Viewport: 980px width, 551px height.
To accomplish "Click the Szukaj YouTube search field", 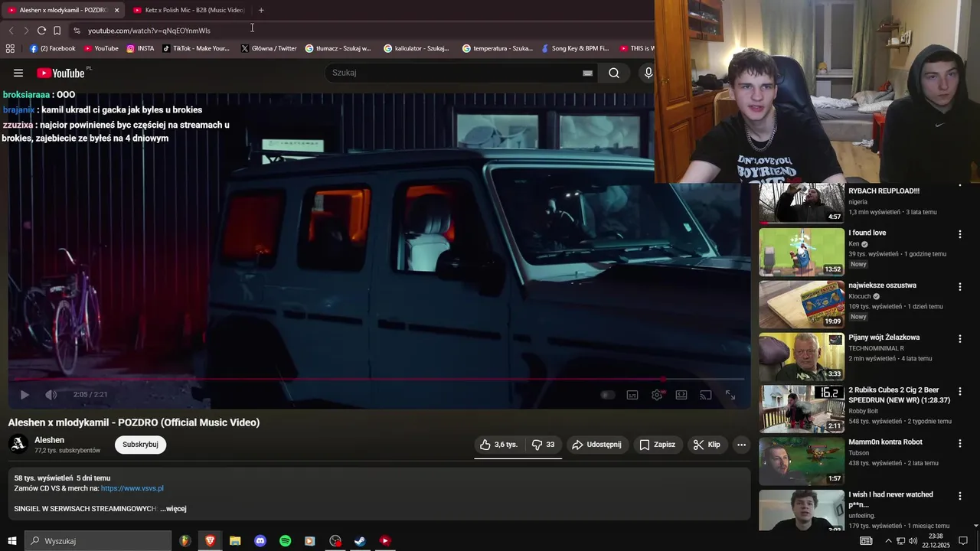I will tap(455, 73).
